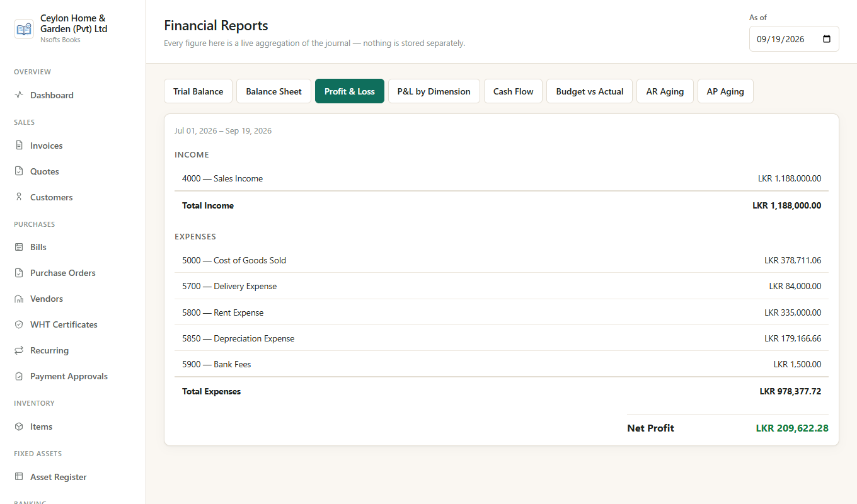Show the AP Aging report
The width and height of the screenshot is (857, 504).
725,91
